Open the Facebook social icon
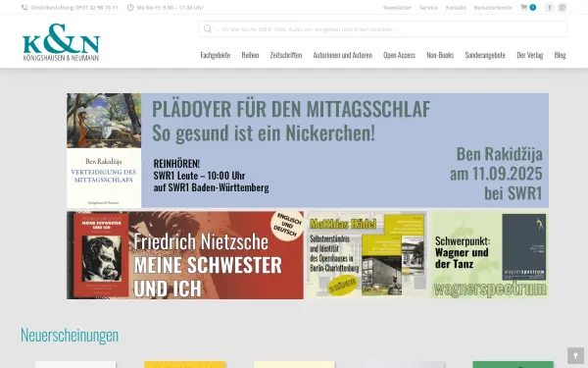The width and height of the screenshot is (588, 368). [x=550, y=8]
